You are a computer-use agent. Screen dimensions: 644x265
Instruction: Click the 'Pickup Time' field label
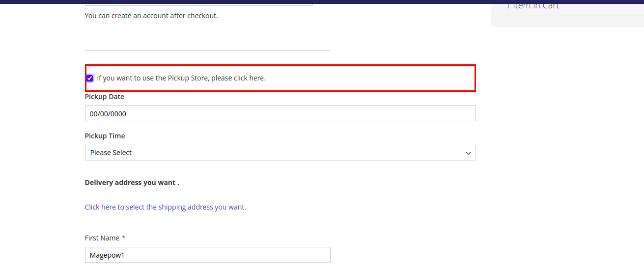(105, 136)
